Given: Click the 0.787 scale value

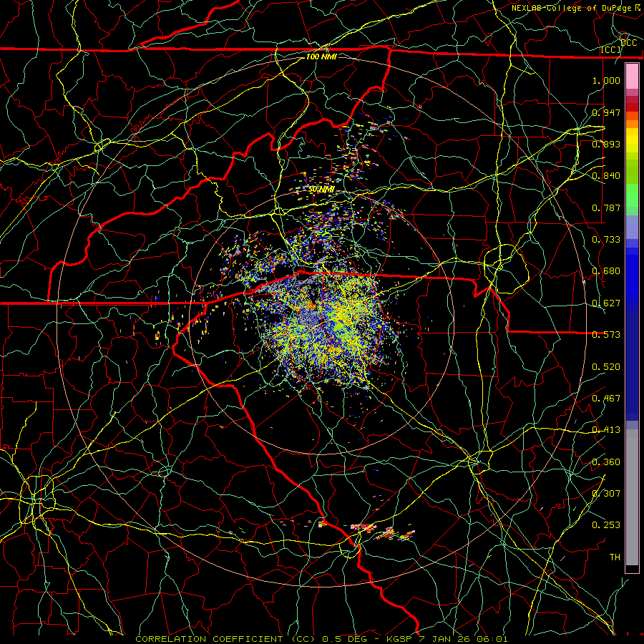Looking at the screenshot, I should click(x=606, y=208).
